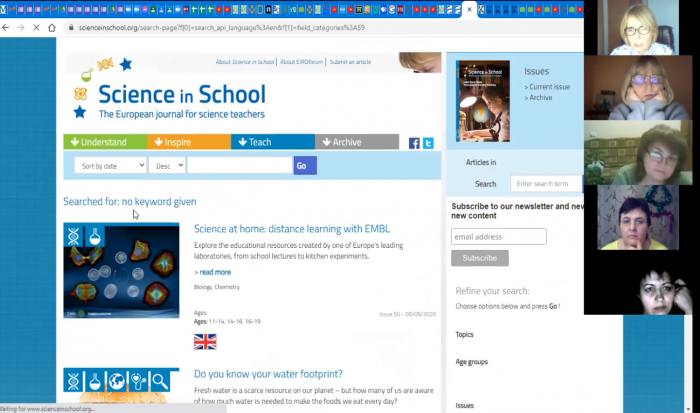Click the browser stop loading button
This screenshot has height=413, width=700.
coord(37,27)
